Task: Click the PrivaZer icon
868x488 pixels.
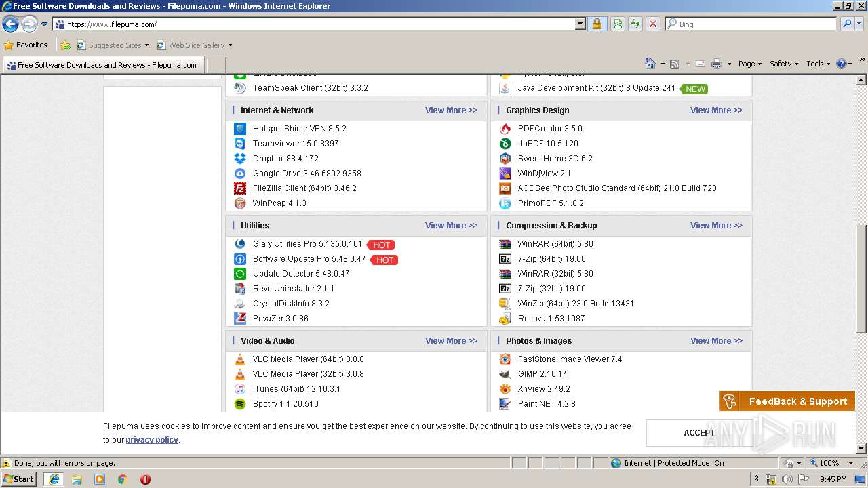Action: pos(240,319)
